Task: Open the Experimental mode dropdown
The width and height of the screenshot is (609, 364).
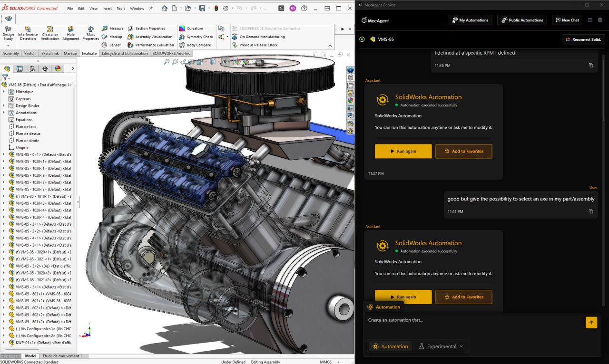Action: pyautogui.click(x=441, y=346)
